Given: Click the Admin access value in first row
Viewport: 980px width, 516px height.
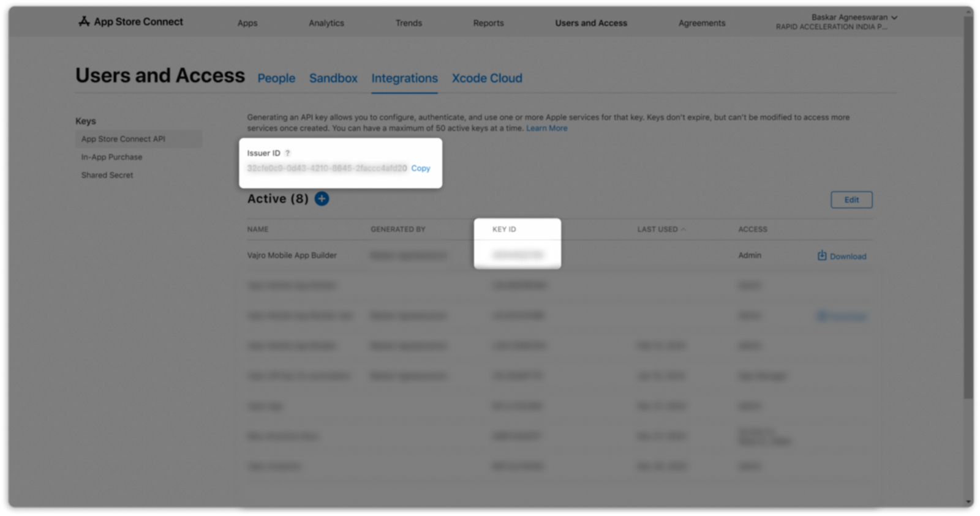Looking at the screenshot, I should pyautogui.click(x=750, y=255).
